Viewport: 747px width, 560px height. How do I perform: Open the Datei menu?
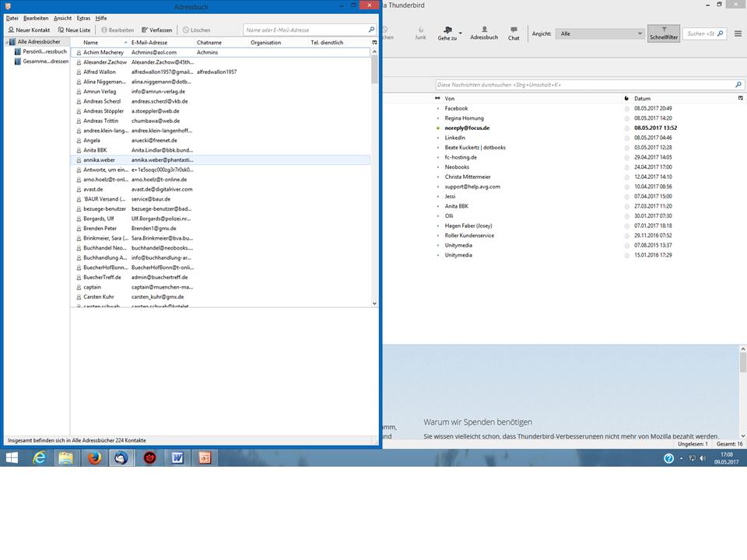[12, 18]
